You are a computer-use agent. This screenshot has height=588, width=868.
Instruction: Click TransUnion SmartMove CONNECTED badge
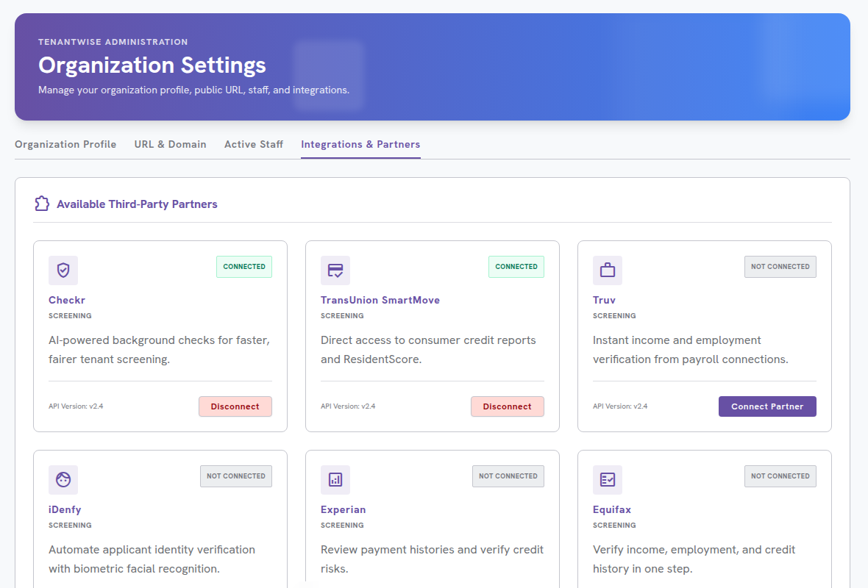516,267
